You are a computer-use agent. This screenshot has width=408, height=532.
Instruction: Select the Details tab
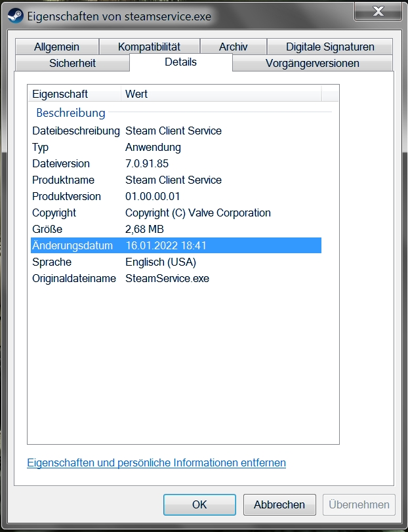click(181, 62)
